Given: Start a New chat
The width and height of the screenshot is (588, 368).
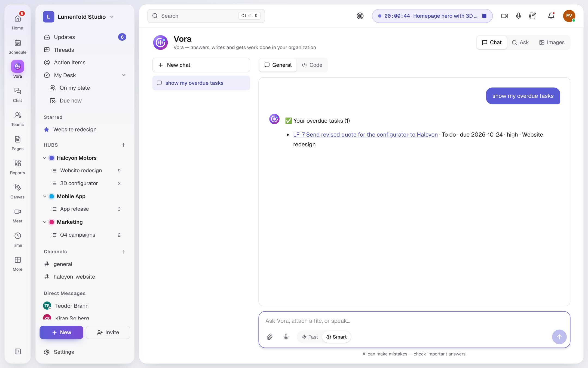Looking at the screenshot, I should (x=201, y=65).
